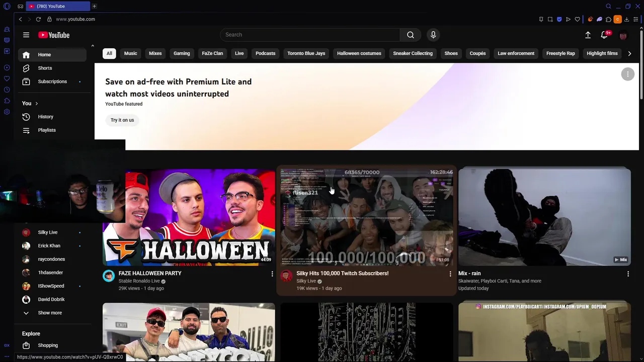The width and height of the screenshot is (644, 362).
Task: Open the Premium Lite banner three-dot menu
Action: [x=627, y=74]
